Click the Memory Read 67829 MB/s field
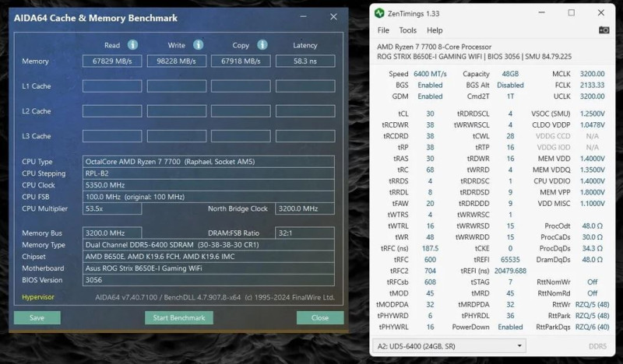This screenshot has width=623, height=364. pyautogui.click(x=112, y=61)
